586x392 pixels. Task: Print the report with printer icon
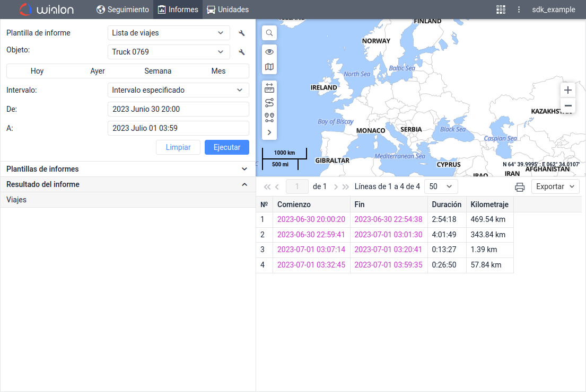pos(520,187)
